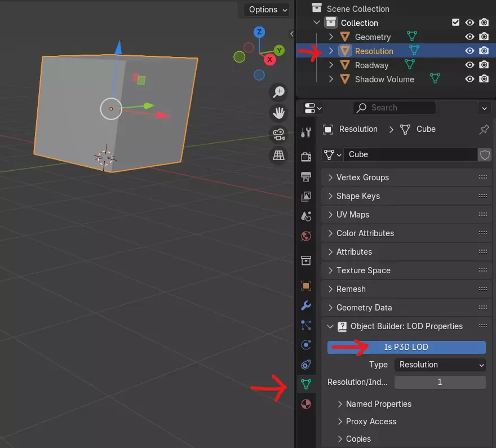Toggle camera view with the camera icon
Screen dimensions: 496x448
[x=278, y=134]
